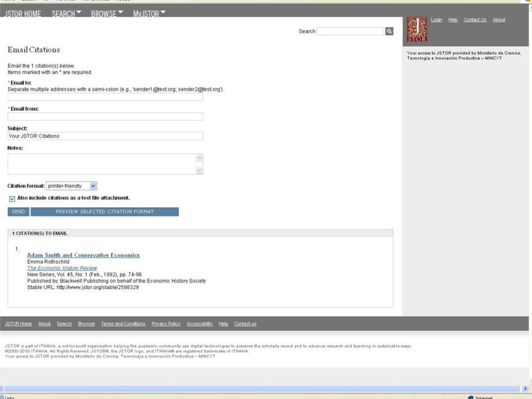Viewport: 532px width, 399px height.
Task: Open the Login link in header
Action: (x=436, y=20)
